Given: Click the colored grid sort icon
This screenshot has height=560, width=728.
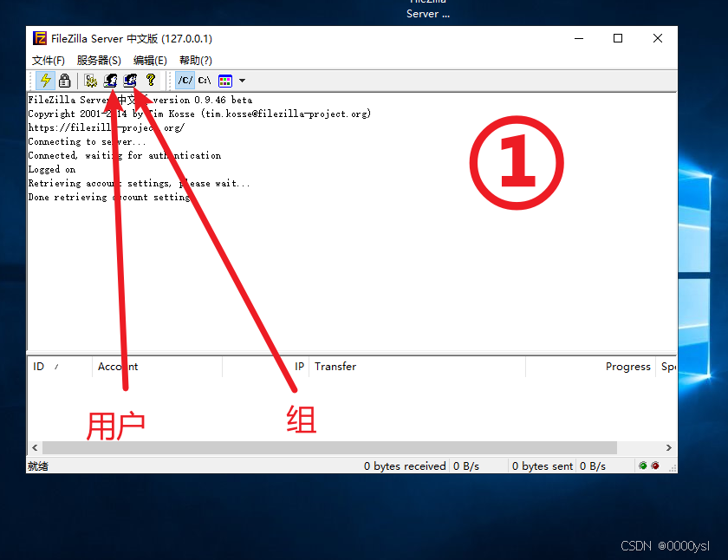Looking at the screenshot, I should [x=225, y=81].
